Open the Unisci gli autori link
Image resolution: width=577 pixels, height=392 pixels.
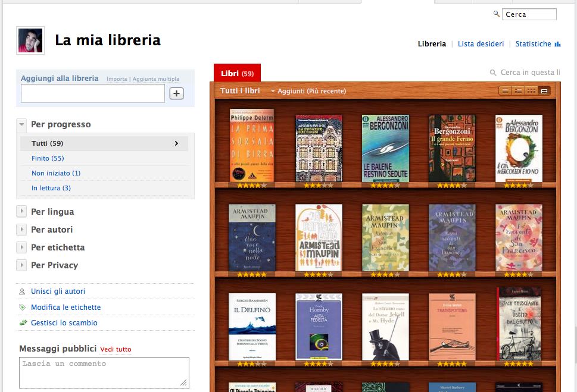point(58,291)
